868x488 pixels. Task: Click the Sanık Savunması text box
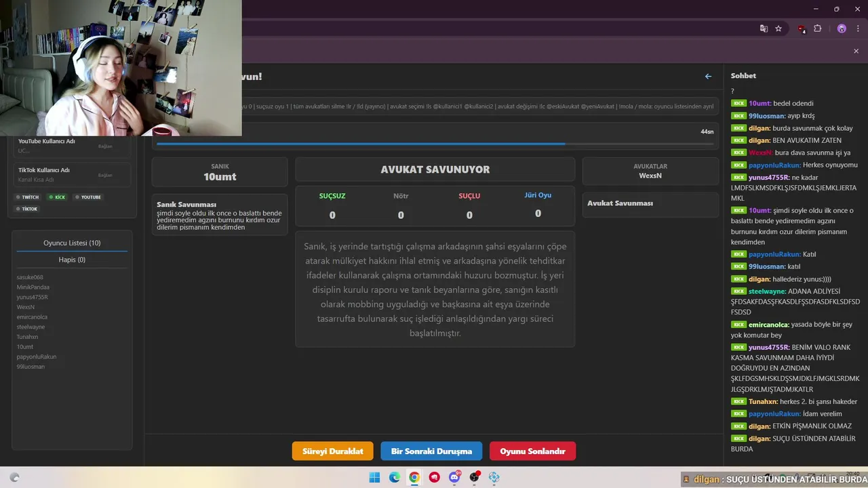point(220,215)
